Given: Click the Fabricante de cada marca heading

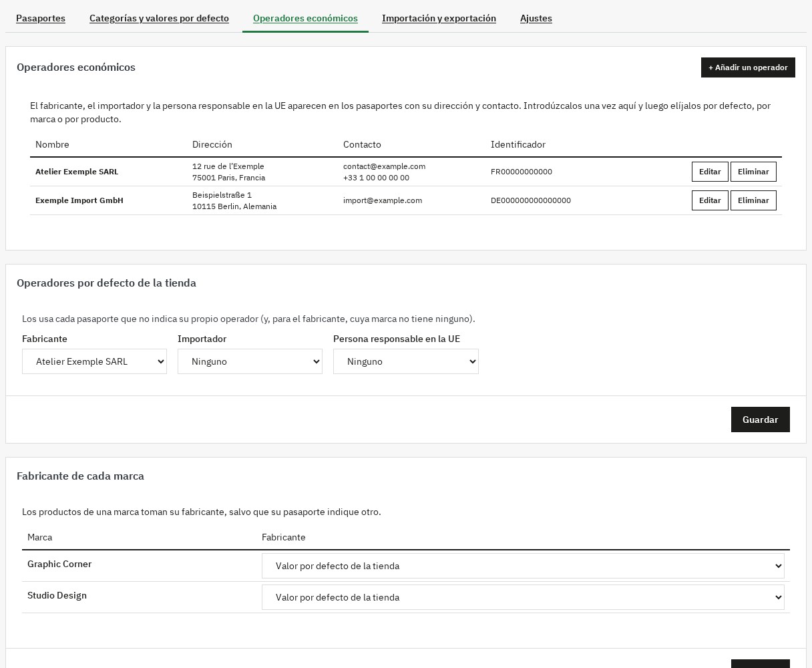Looking at the screenshot, I should (80, 476).
